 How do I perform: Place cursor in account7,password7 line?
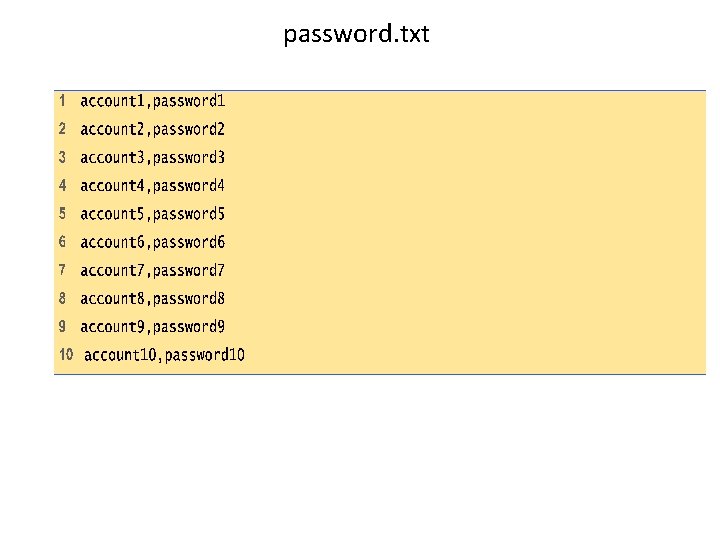tap(153, 270)
